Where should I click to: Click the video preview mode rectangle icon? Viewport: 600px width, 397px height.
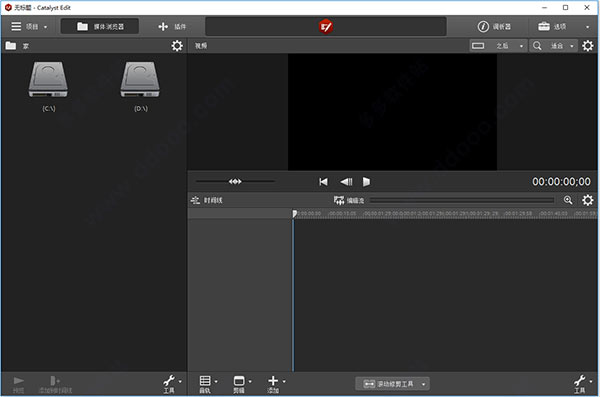point(478,46)
